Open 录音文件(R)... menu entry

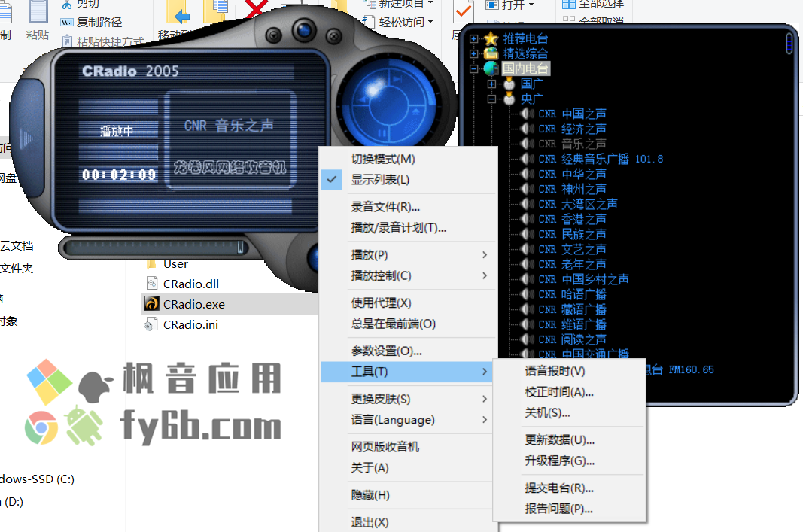tap(408, 207)
